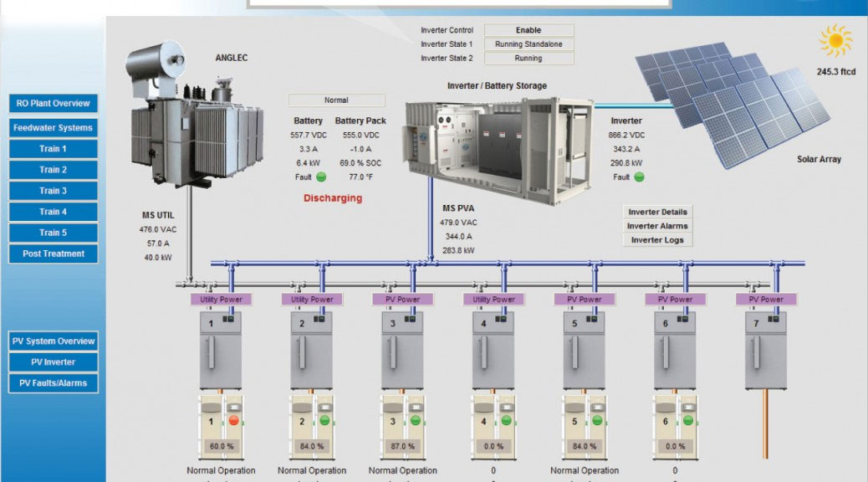Go to the PV Faults/Alarms screen
This screenshot has height=482, width=868.
[54, 383]
